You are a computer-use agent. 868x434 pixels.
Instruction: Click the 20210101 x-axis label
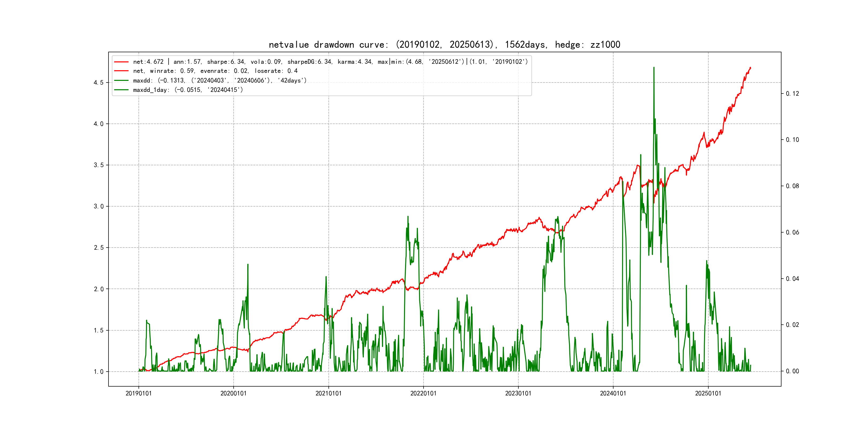pyautogui.click(x=328, y=393)
